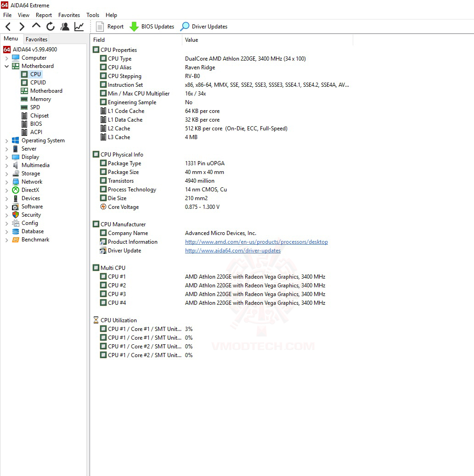The width and height of the screenshot is (474, 476).
Task: Open the user management icon
Action: (x=65, y=27)
